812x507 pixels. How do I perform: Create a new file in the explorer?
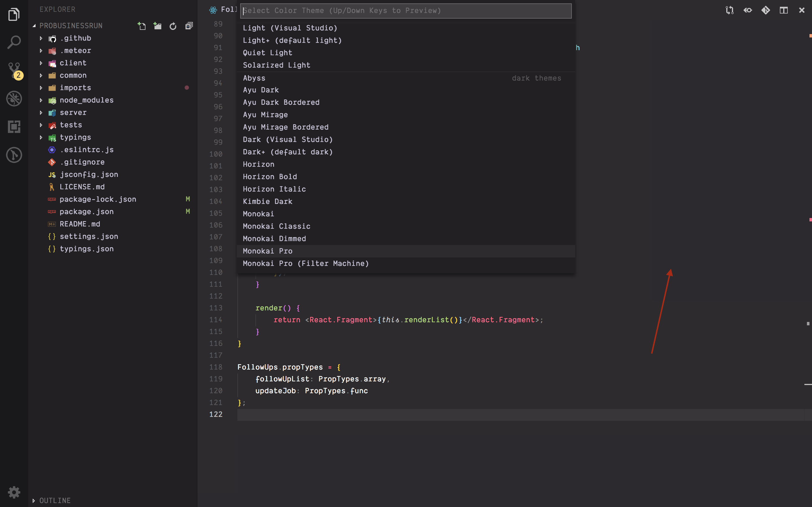[141, 26]
